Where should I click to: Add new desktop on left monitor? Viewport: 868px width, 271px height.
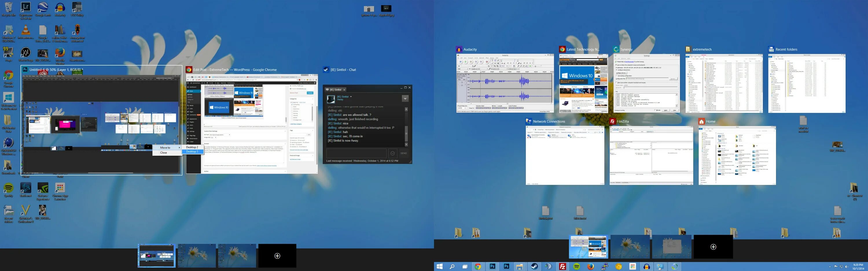[x=277, y=256]
